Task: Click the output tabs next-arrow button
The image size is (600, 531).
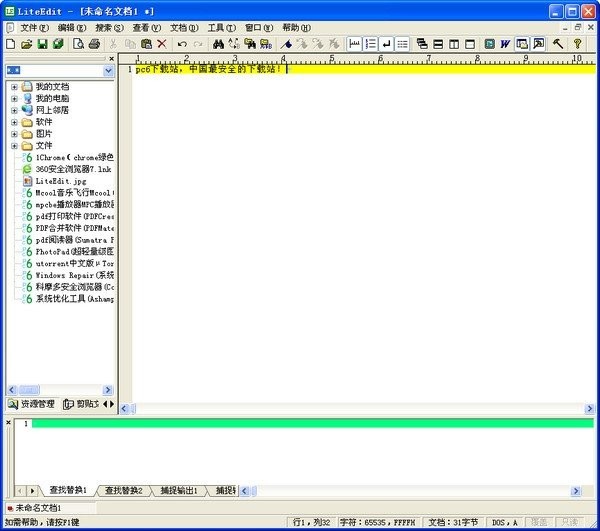Action: point(33,491)
